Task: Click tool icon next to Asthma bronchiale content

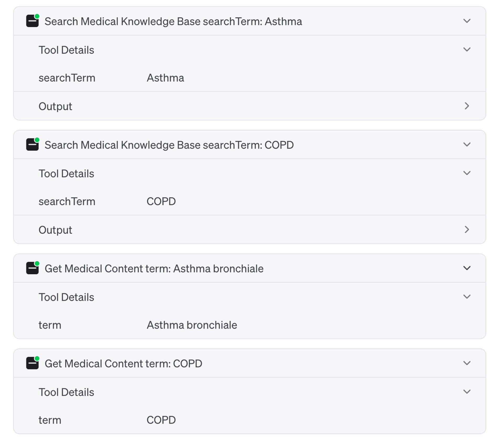Action: [x=33, y=268]
